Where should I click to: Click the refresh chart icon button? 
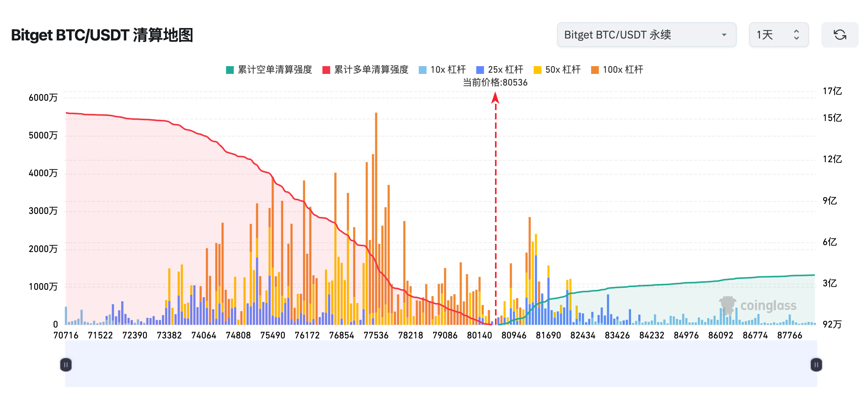[x=840, y=35]
